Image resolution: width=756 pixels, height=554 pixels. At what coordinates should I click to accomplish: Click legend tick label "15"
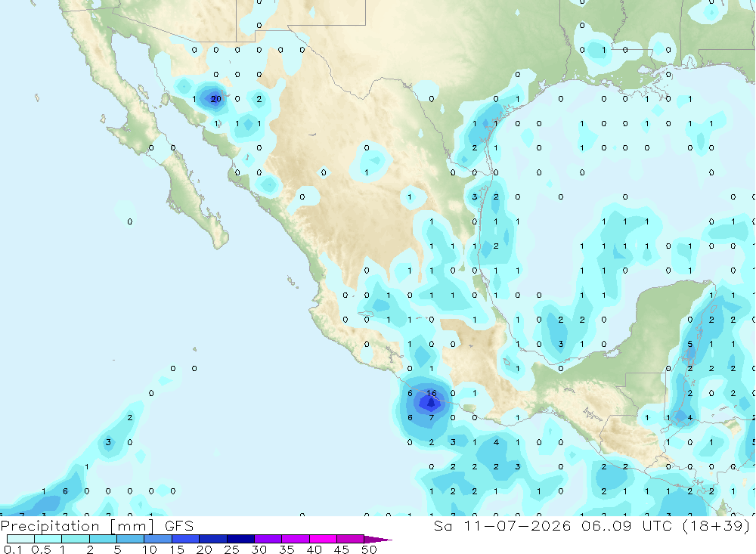[177, 549]
